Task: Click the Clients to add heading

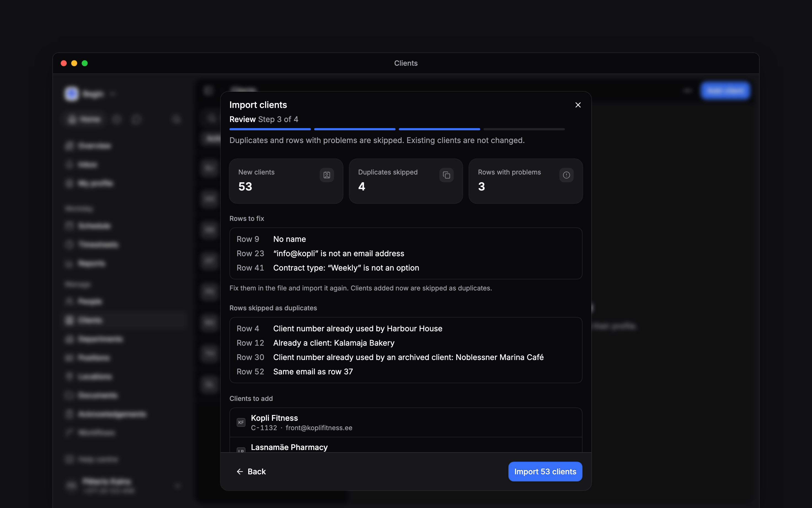Action: (x=251, y=398)
